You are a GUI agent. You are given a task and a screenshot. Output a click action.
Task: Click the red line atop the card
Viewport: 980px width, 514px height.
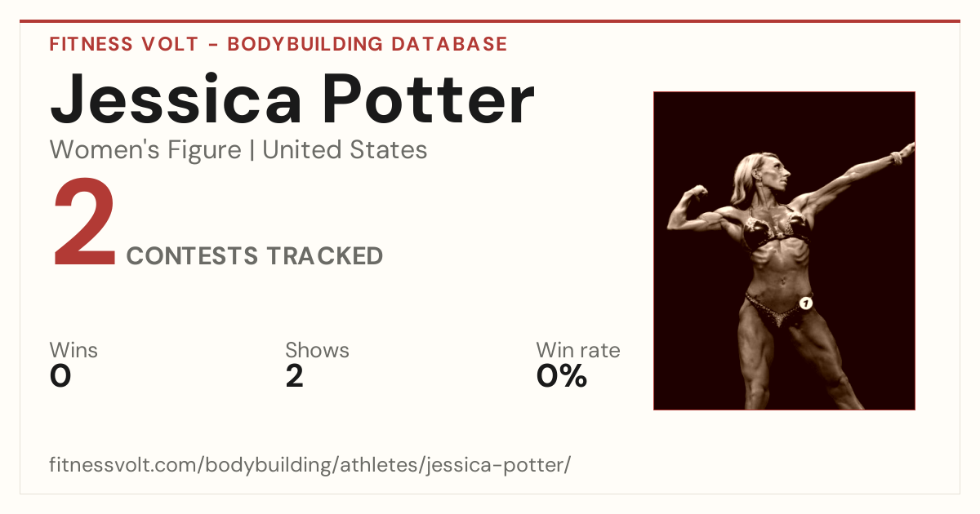pyautogui.click(x=490, y=21)
